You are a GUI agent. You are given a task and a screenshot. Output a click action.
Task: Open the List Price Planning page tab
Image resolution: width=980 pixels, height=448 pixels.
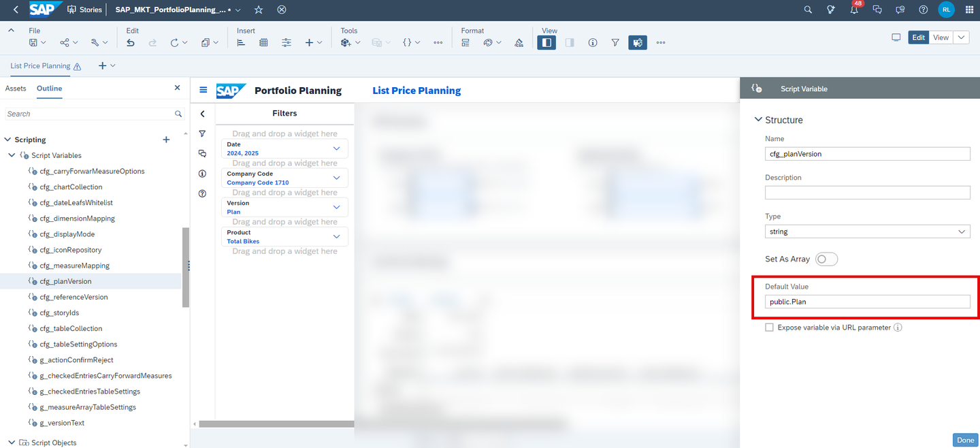point(40,66)
